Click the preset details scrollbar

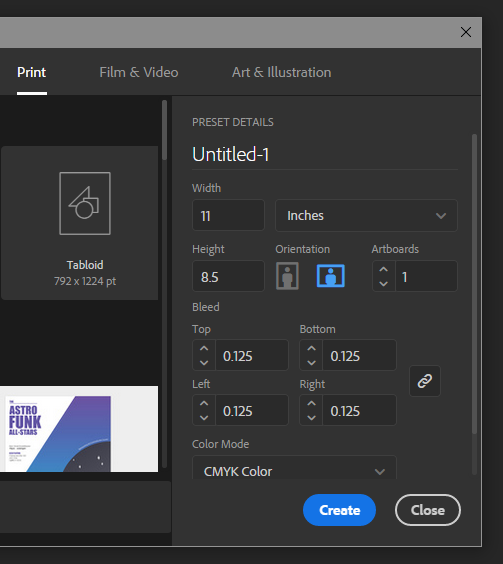click(x=474, y=284)
